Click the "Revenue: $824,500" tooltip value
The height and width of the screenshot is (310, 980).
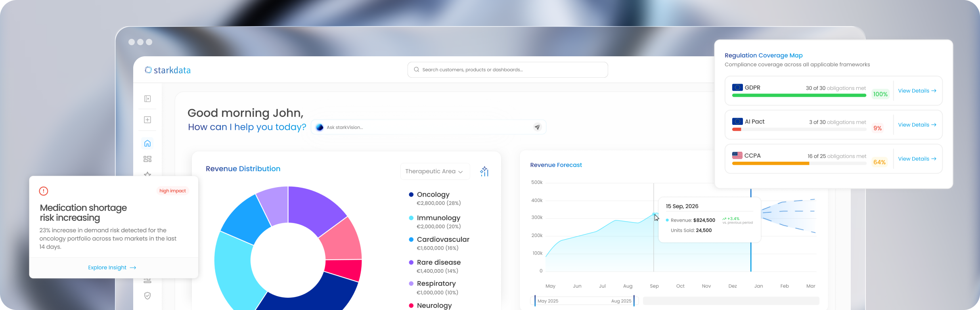point(693,220)
